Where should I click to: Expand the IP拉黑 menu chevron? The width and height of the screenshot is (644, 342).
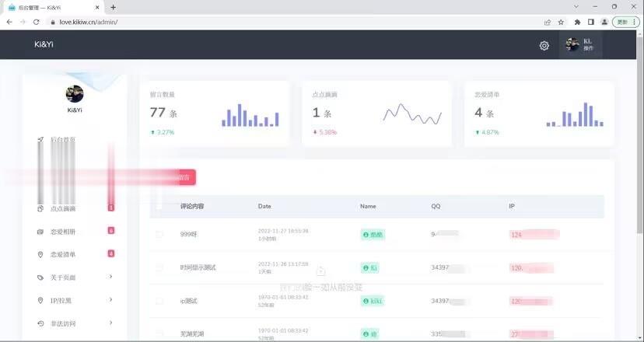(110, 300)
